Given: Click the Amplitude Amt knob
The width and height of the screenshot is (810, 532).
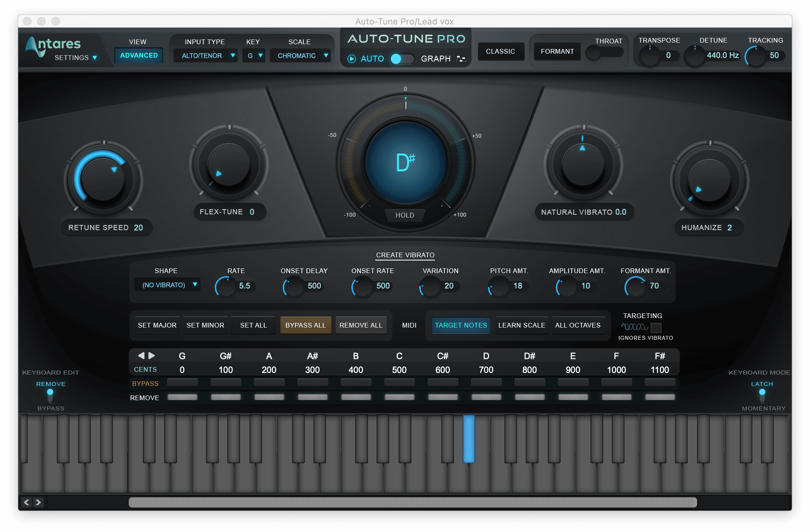Looking at the screenshot, I should click(567, 287).
